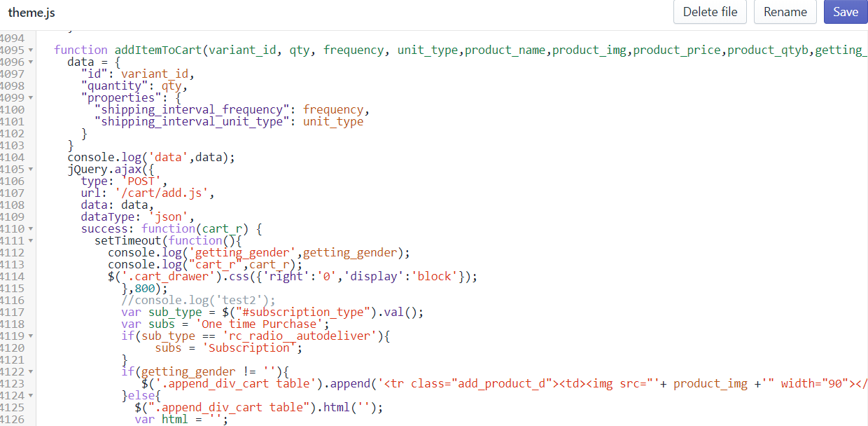868x426 pixels.
Task: Fold the else block at line 4124
Action: (31, 396)
